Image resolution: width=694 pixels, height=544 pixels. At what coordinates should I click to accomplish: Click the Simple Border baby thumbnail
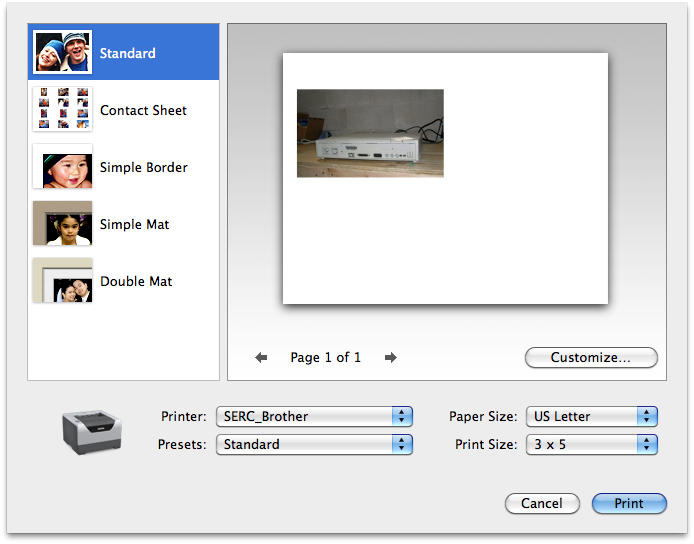pos(62,166)
